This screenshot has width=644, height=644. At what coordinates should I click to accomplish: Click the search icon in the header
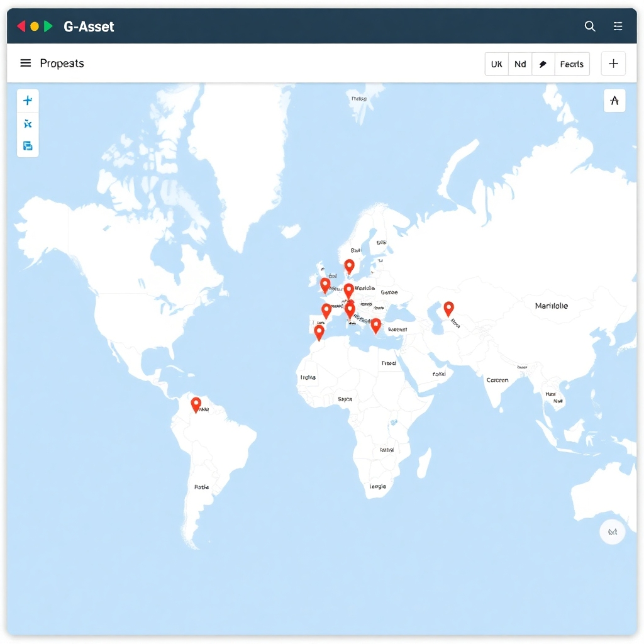click(x=590, y=26)
